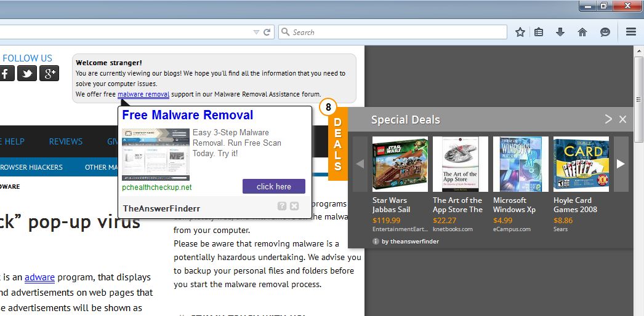Click the Star Wars Jabbas Sail title
The width and height of the screenshot is (644, 316).
pos(392,205)
